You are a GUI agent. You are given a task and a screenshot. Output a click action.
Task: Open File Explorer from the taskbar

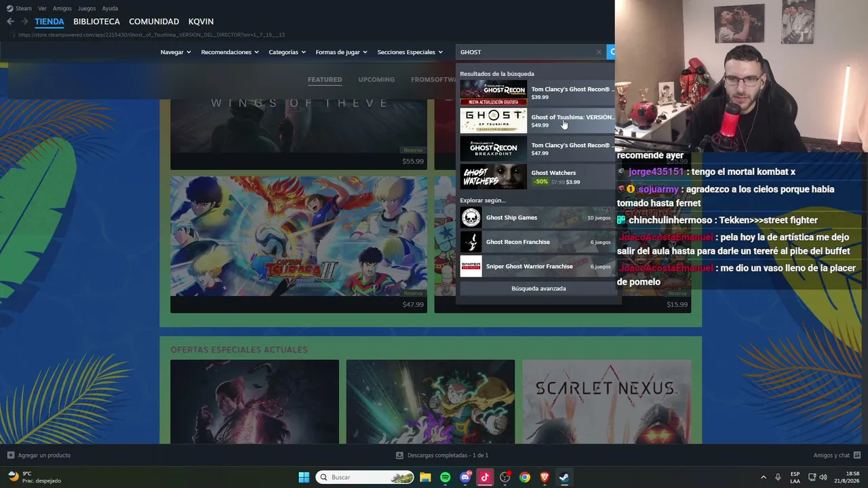[425, 477]
